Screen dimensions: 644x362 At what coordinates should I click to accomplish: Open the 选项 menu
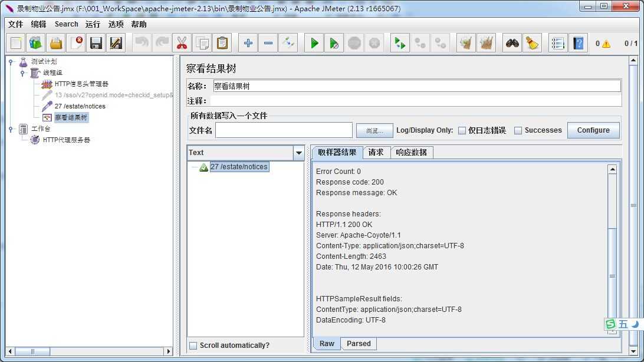[x=116, y=24]
